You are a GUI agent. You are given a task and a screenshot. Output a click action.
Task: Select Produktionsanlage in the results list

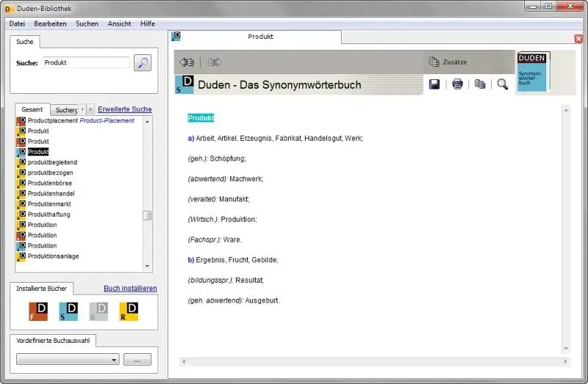pos(48,256)
